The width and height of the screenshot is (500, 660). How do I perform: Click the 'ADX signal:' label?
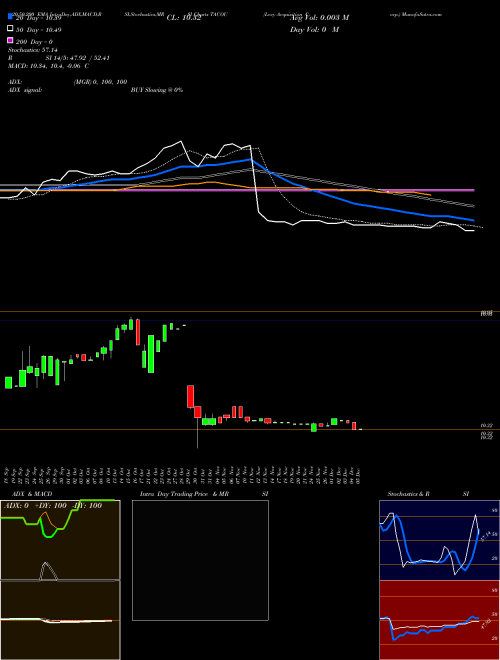tap(24, 90)
